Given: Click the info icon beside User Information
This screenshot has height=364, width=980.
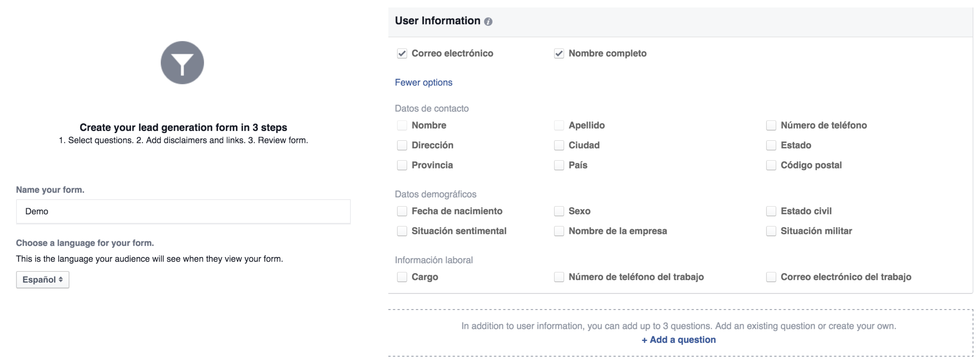Looking at the screenshot, I should point(489,21).
